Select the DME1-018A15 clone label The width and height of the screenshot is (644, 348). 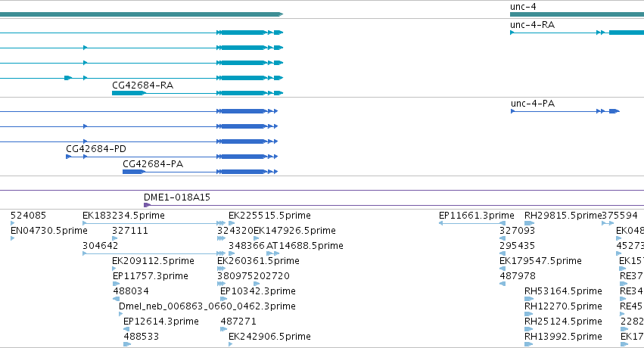[x=177, y=197]
